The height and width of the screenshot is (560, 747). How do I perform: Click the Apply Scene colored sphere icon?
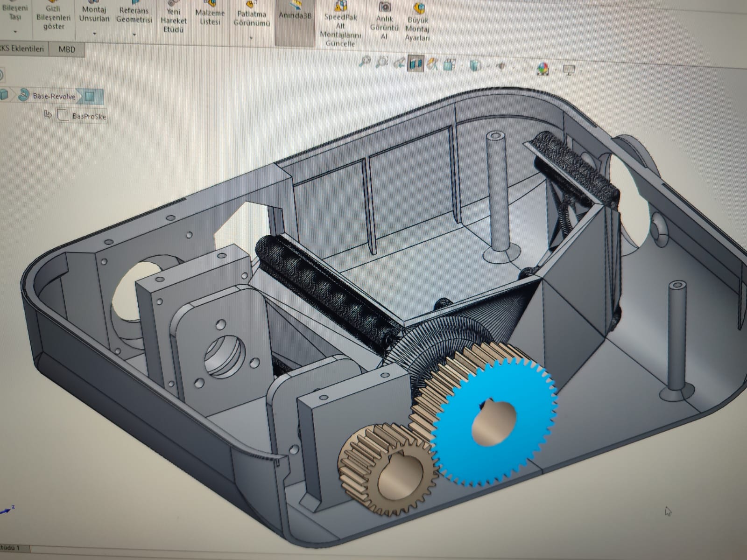[543, 69]
